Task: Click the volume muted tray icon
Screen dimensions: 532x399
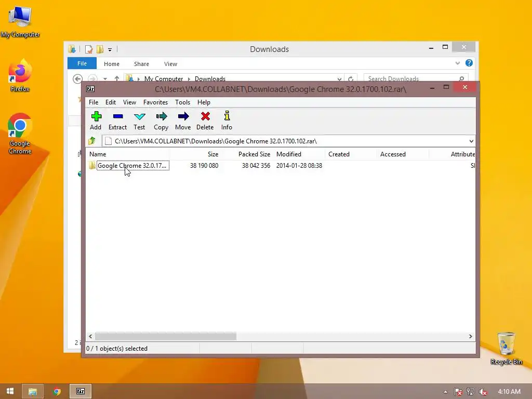Action: click(483, 392)
